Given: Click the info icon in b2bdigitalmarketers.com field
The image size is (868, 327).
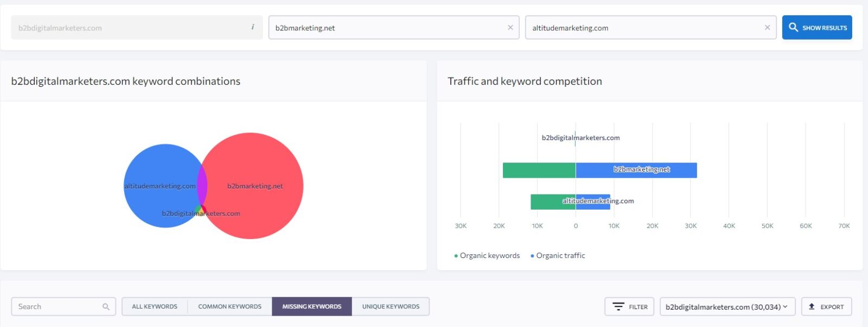Looking at the screenshot, I should point(252,27).
